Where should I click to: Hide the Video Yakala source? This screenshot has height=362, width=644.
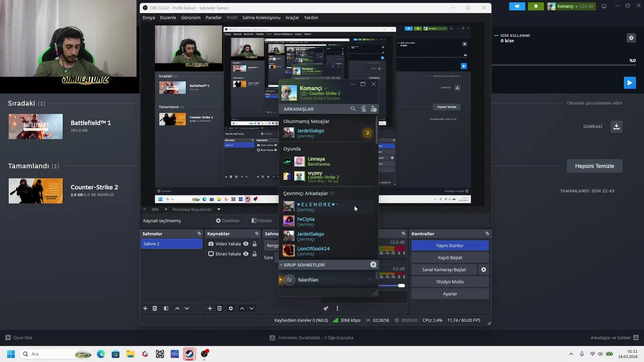tap(246, 244)
